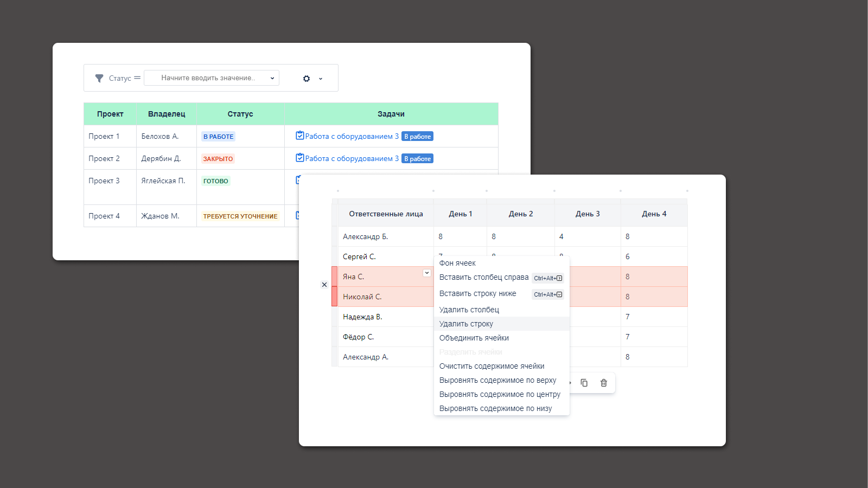Click the ЗАКРЫТО status badge
The image size is (868, 488).
218,159
